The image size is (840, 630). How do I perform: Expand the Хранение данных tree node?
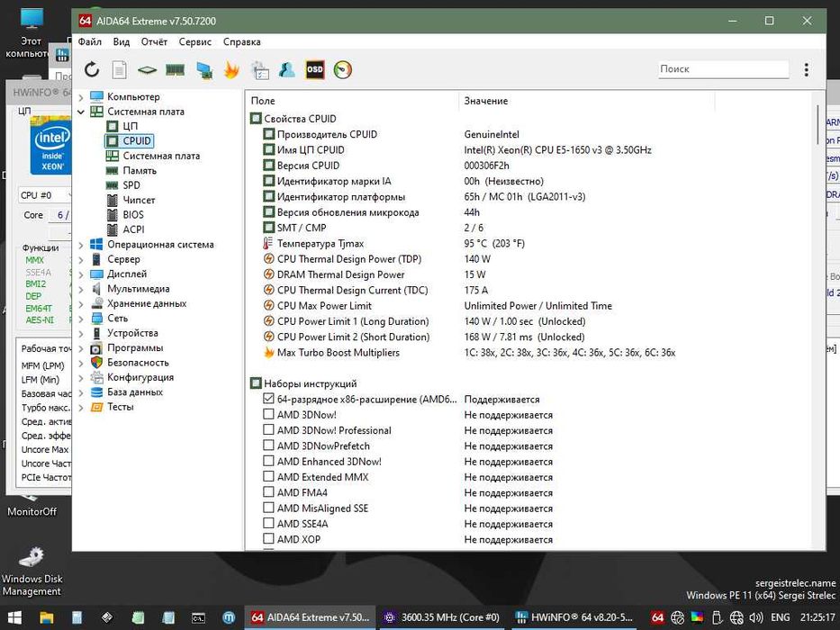coord(81,304)
